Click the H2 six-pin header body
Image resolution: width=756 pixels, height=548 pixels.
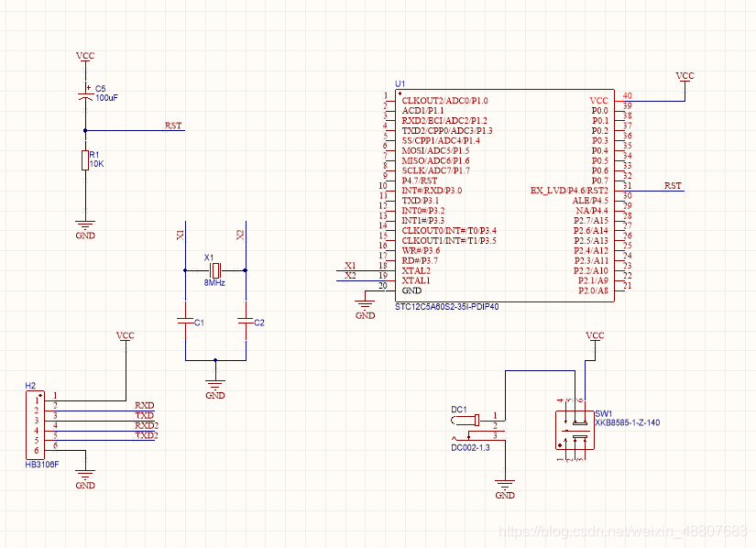tap(35, 425)
